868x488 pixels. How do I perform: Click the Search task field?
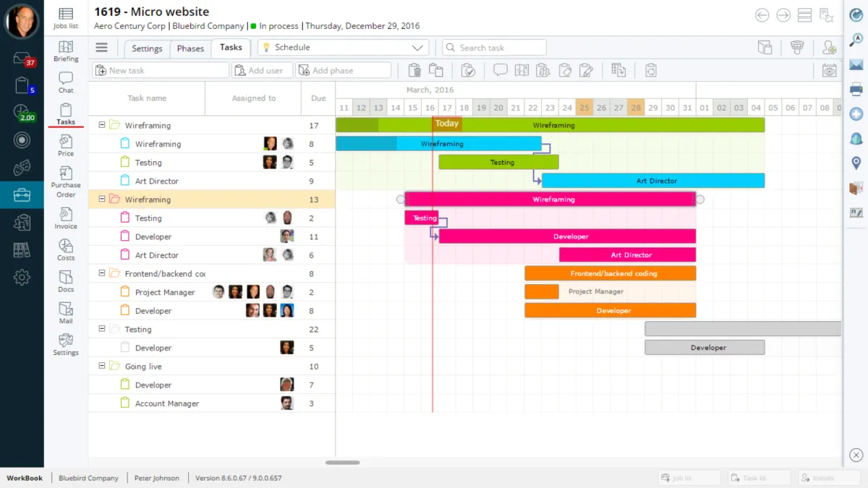pyautogui.click(x=494, y=48)
